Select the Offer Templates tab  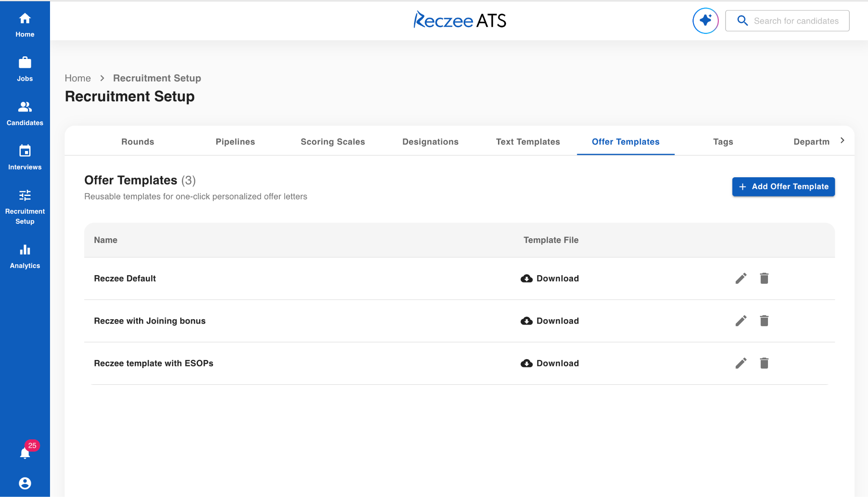point(626,142)
